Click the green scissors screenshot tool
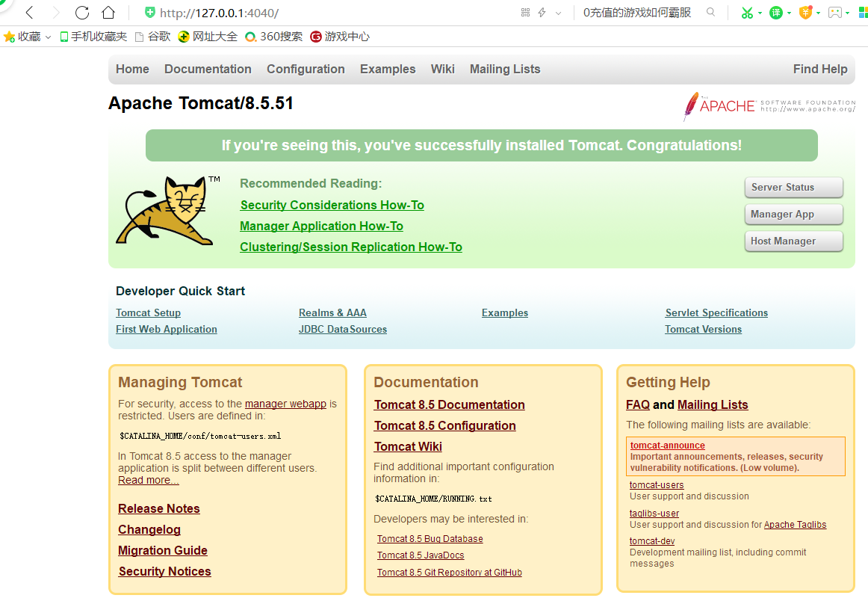The image size is (868, 610). point(747,12)
